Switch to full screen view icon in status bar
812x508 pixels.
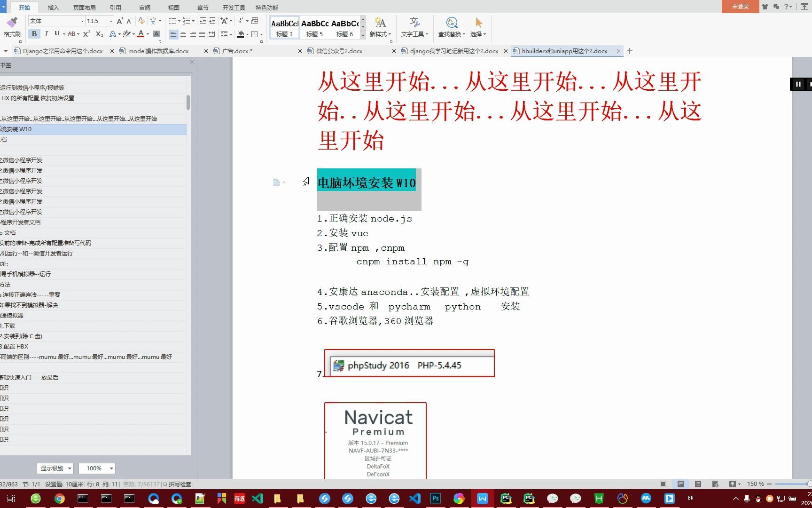click(663, 484)
